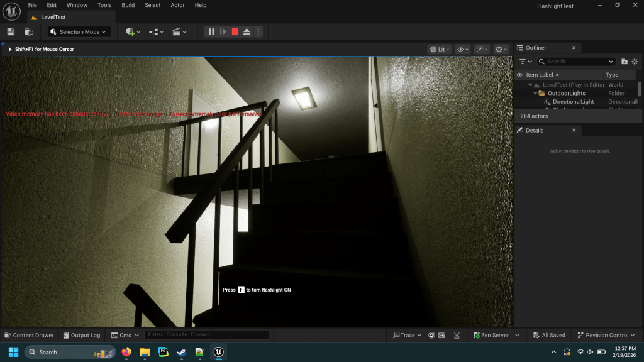Save the current level with disk icon
This screenshot has height=362, width=644.
[11, 31]
